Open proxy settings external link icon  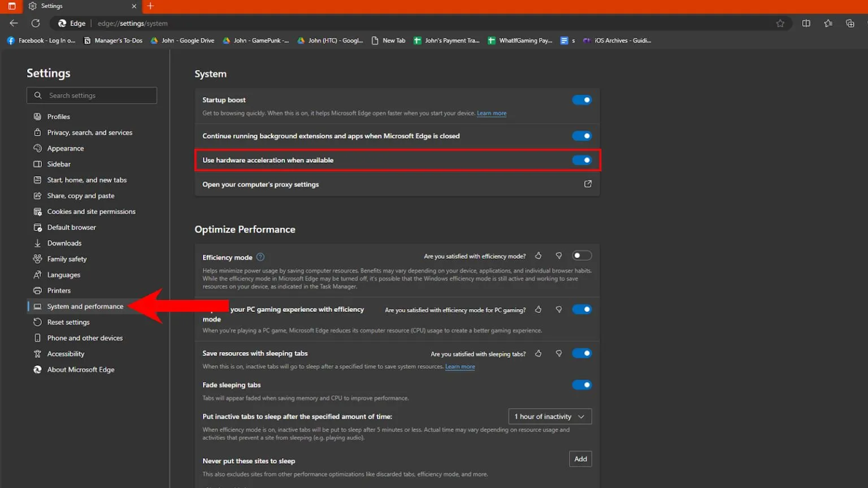click(x=588, y=184)
